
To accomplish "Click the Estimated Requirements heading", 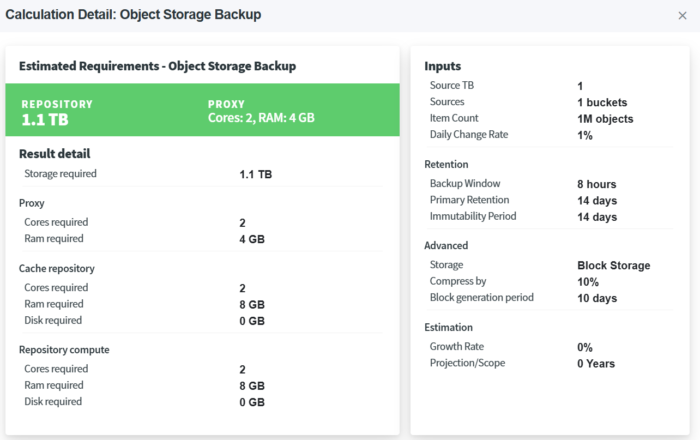I will [x=157, y=65].
